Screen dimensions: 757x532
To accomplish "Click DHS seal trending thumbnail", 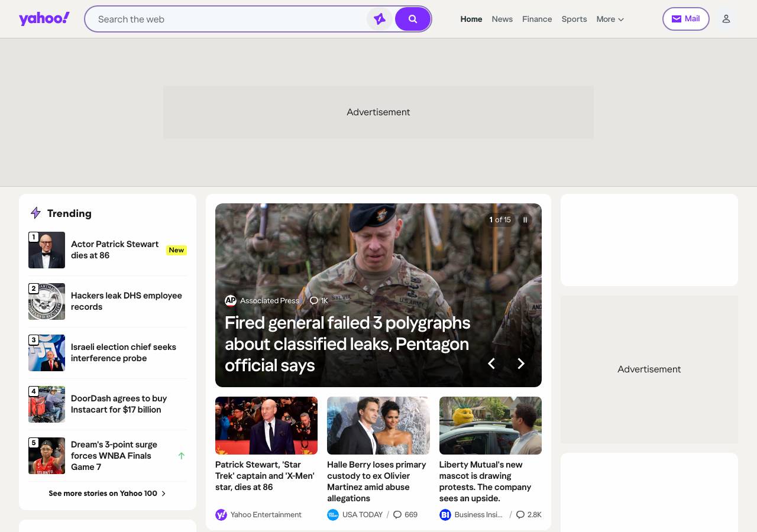I will coord(47,301).
